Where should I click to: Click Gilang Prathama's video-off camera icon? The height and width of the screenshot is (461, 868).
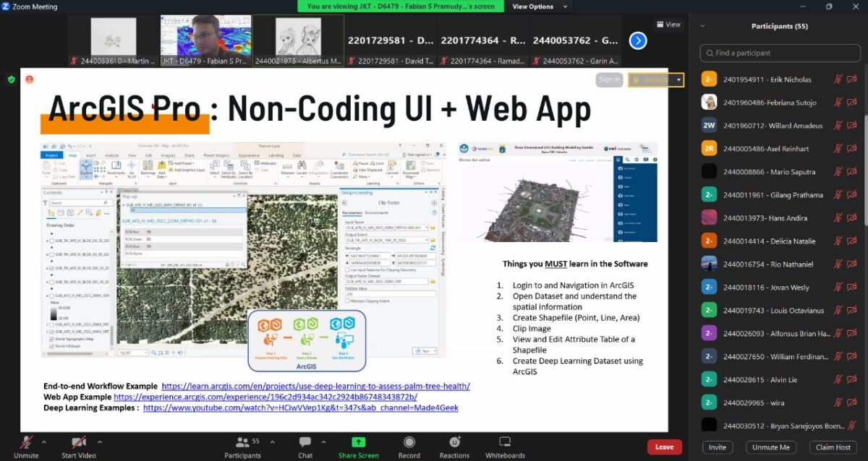[852, 195]
